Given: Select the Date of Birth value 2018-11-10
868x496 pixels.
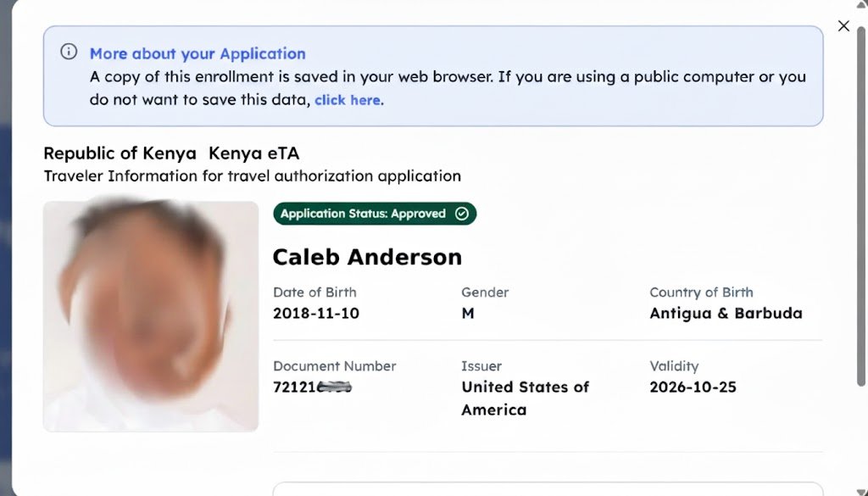Looking at the screenshot, I should [x=316, y=313].
